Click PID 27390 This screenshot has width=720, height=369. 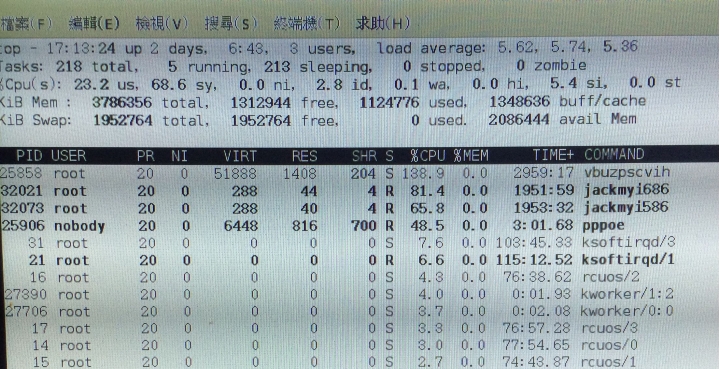click(26, 295)
